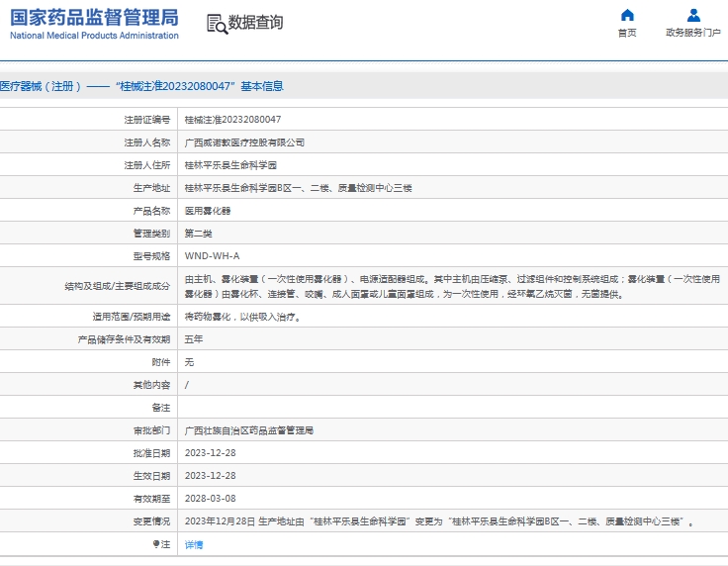
Task: Click the 其他内容 label
Action: click(x=151, y=385)
